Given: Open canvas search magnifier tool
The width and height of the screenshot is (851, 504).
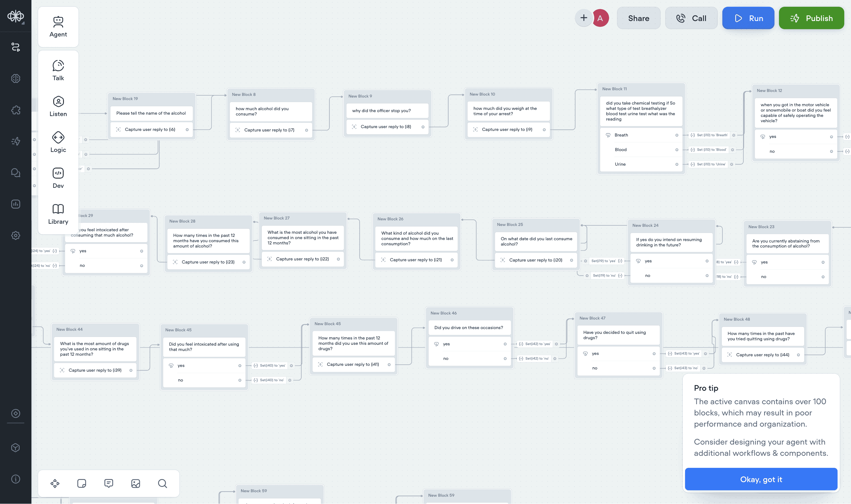Looking at the screenshot, I should pos(162,483).
